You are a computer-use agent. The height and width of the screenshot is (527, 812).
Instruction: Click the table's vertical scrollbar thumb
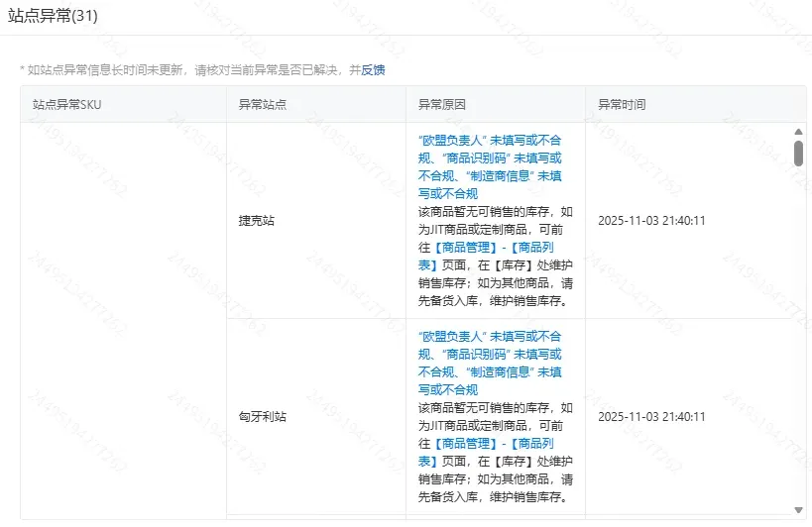798,154
